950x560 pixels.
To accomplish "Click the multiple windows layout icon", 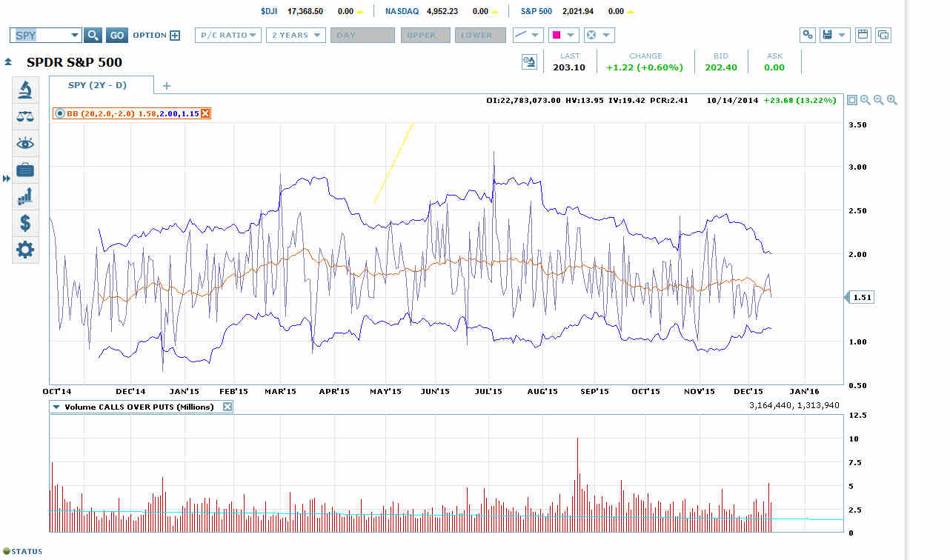I will click(x=883, y=35).
